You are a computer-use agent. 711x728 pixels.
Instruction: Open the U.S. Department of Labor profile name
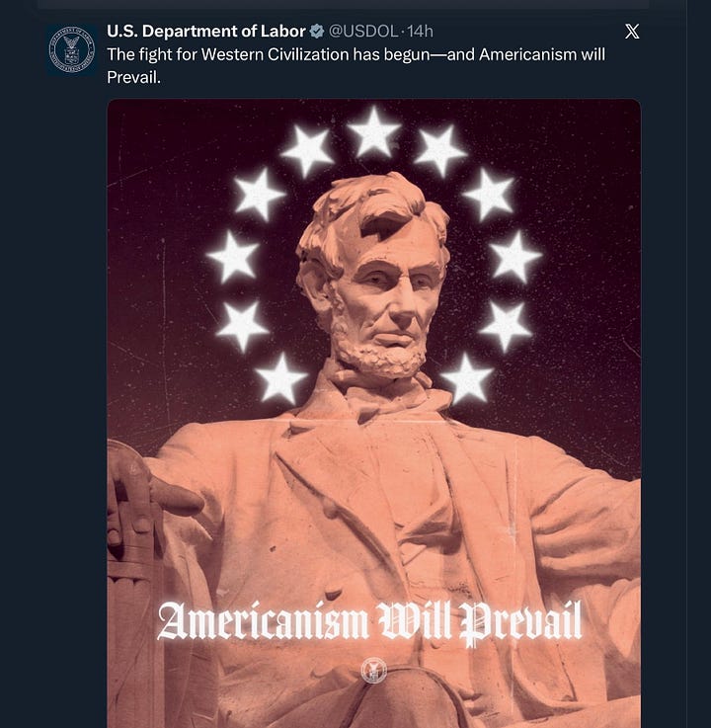pyautogui.click(x=206, y=31)
